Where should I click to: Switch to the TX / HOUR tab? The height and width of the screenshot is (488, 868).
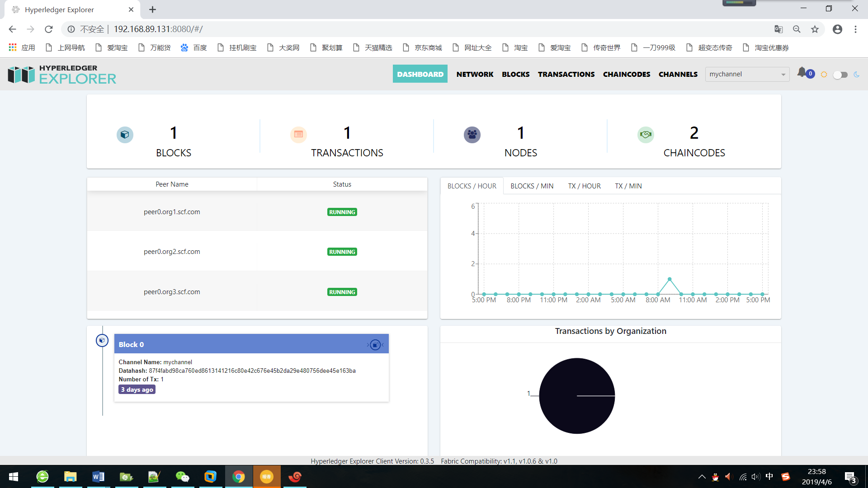584,186
